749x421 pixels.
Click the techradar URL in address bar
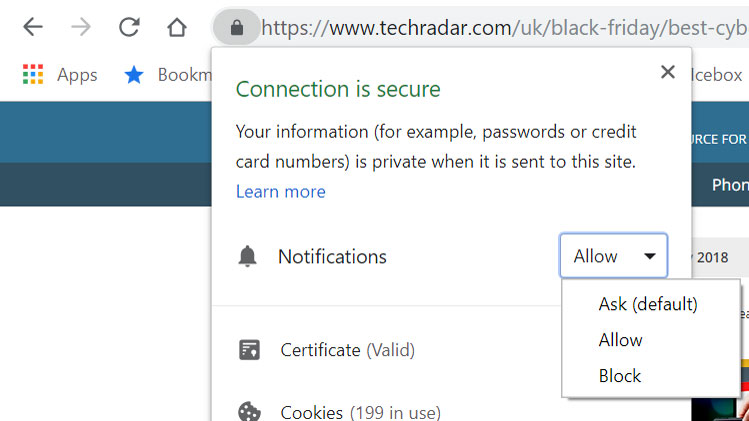tap(500, 27)
